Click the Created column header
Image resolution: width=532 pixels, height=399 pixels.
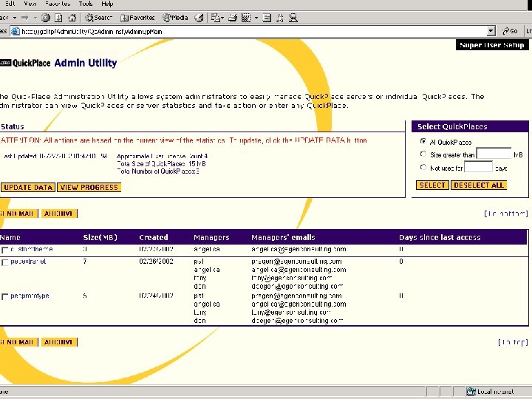pyautogui.click(x=154, y=237)
